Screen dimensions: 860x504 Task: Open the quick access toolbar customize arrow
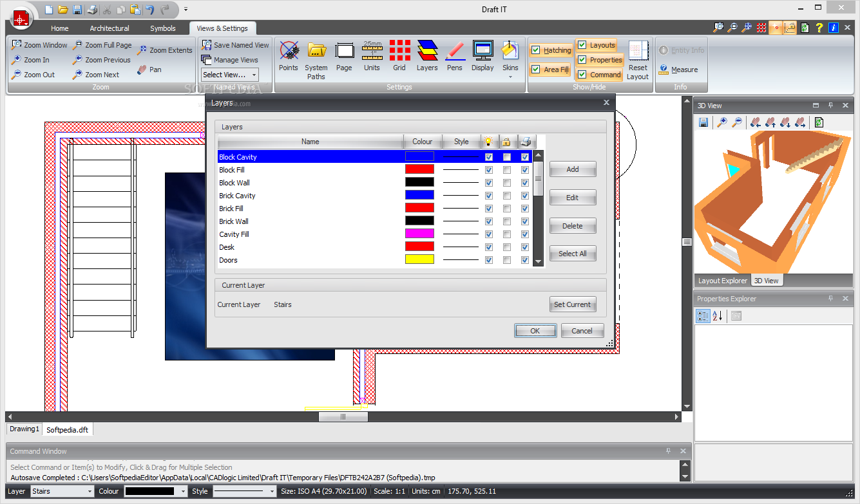click(186, 10)
